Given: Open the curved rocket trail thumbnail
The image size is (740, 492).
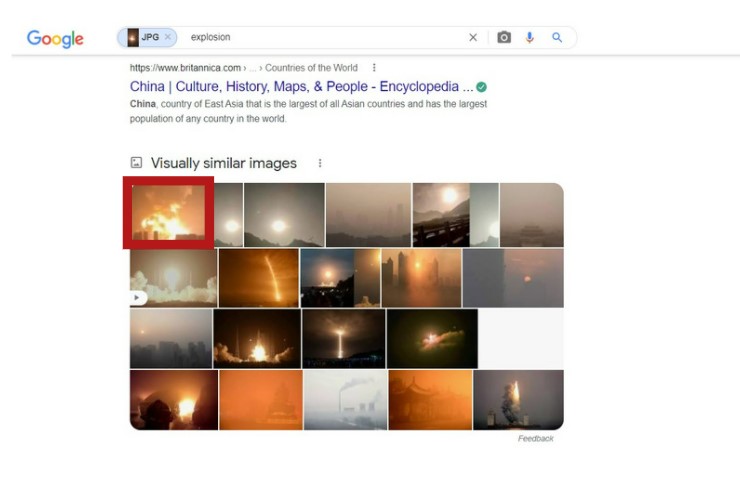Looking at the screenshot, I should 259,278.
